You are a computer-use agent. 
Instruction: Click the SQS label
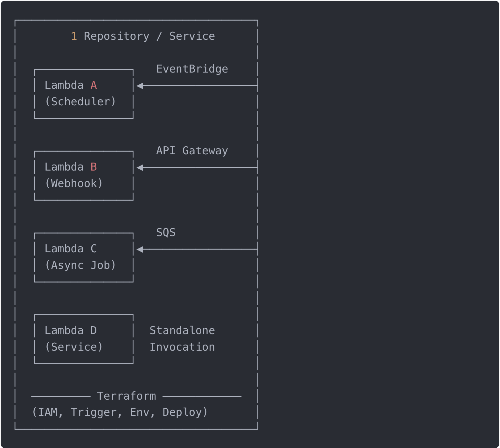166,233
